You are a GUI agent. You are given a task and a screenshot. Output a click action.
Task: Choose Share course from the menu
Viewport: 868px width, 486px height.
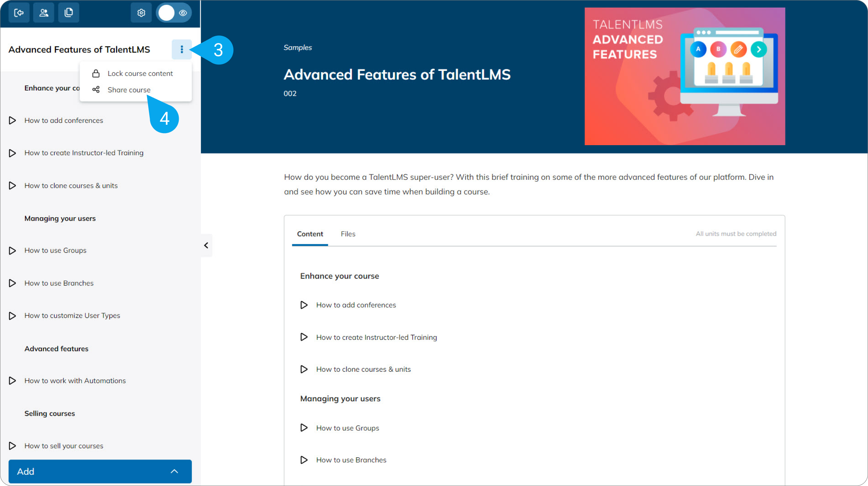(136, 90)
